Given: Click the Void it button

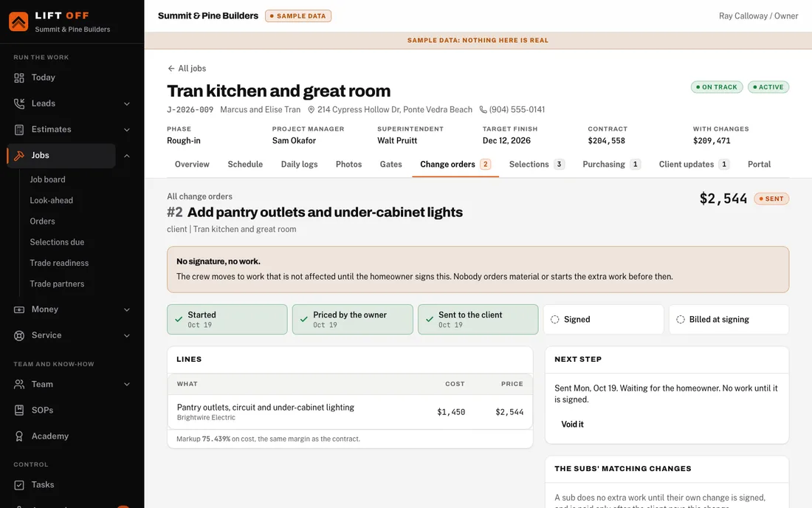Looking at the screenshot, I should click(x=572, y=424).
